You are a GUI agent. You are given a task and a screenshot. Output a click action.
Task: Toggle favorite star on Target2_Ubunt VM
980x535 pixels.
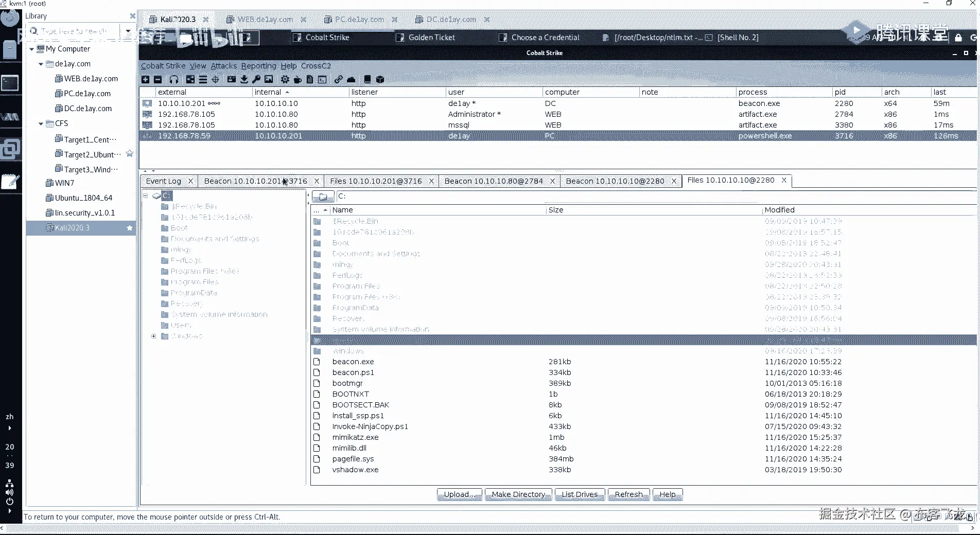tap(130, 154)
